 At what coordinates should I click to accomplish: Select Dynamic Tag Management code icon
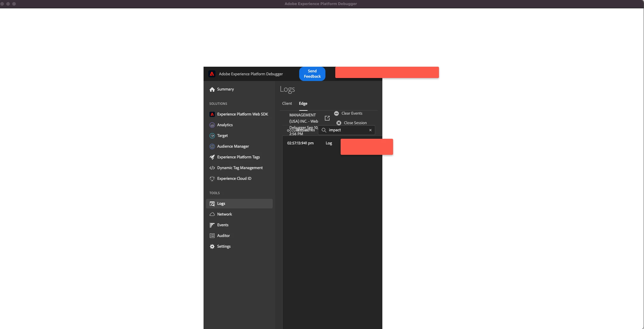coord(212,168)
